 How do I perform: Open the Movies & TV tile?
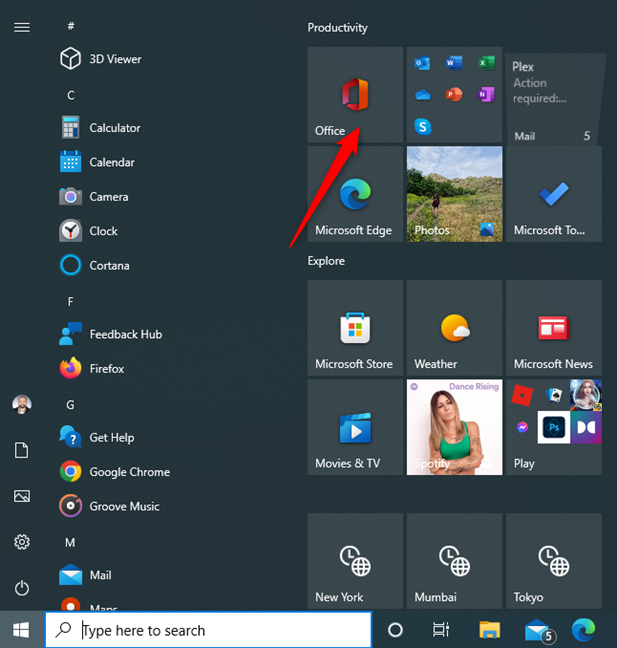pos(355,427)
